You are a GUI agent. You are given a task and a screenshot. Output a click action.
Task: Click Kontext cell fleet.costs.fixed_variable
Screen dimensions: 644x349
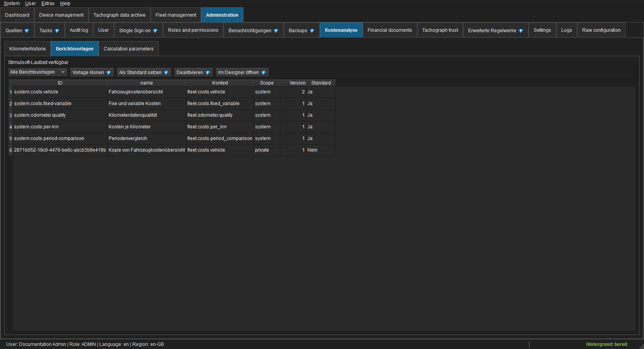tap(220, 104)
